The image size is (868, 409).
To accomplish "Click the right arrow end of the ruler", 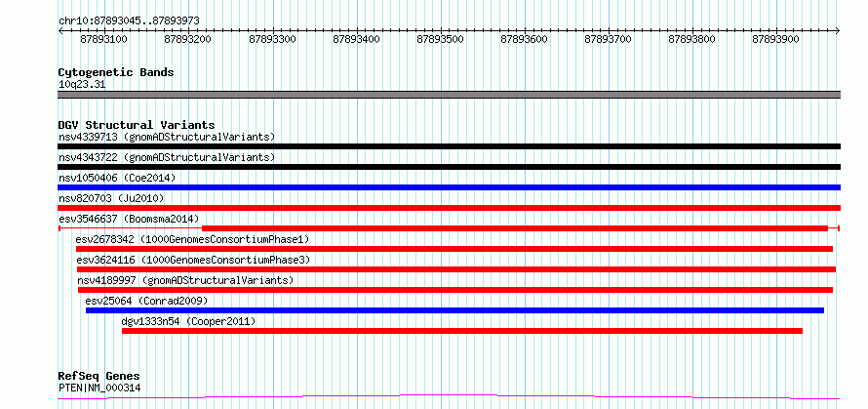I will pyautogui.click(x=838, y=31).
